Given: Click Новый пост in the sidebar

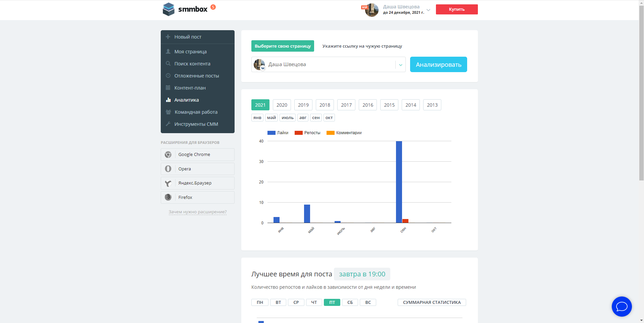Looking at the screenshot, I should (188, 37).
